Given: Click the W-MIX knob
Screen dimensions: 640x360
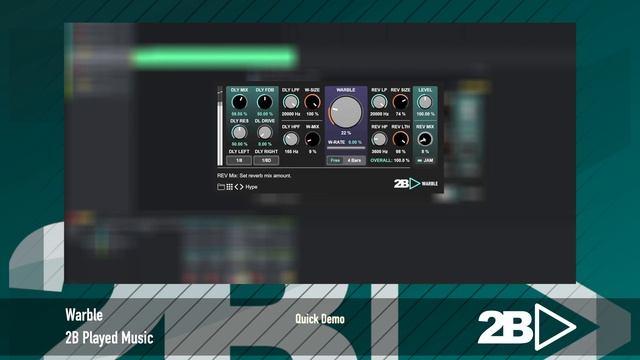Looking at the screenshot, I should [312, 139].
